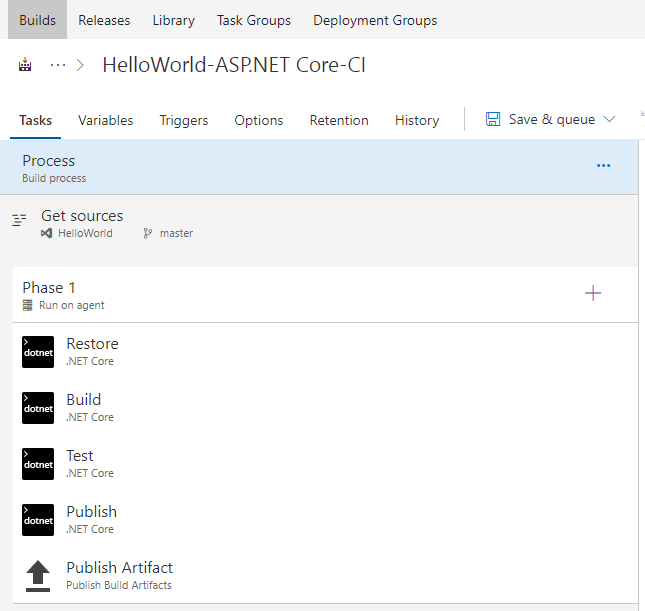Go to the Releases hub
This screenshot has width=645, height=611.
[x=104, y=20]
